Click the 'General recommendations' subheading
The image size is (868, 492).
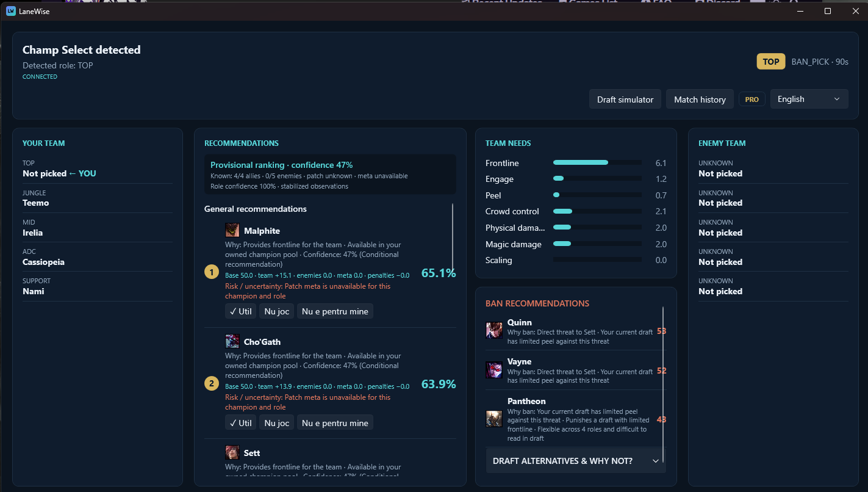coord(256,209)
